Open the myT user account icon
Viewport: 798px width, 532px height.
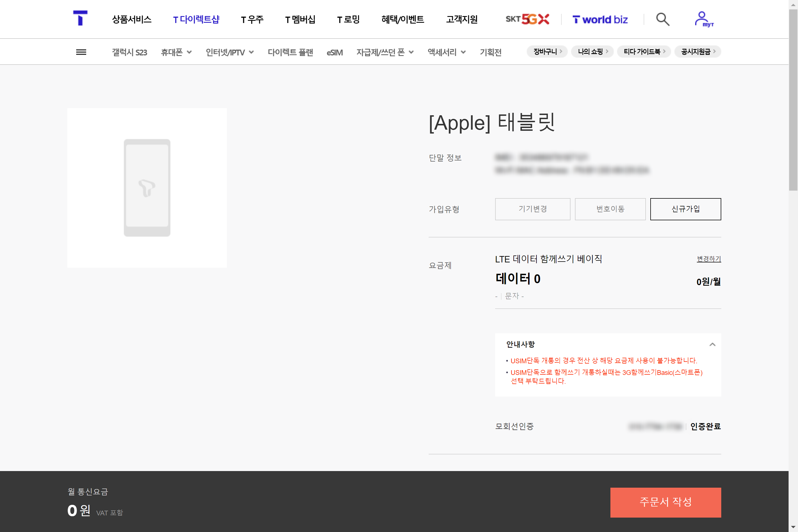(703, 19)
